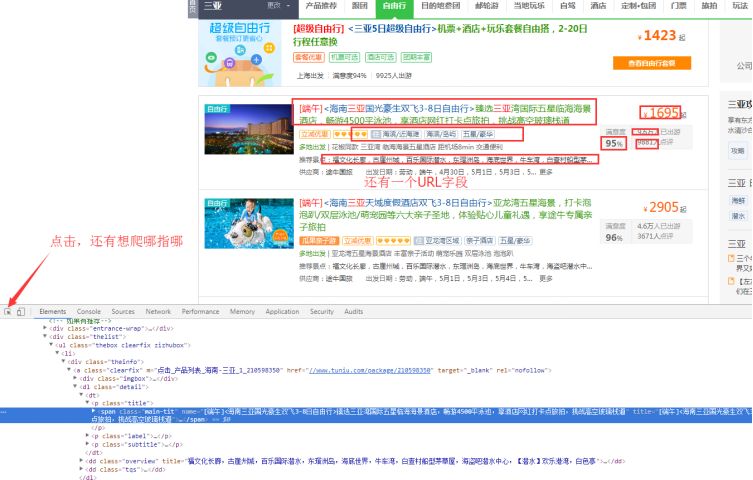Expand the p class="subtitle" node

pyautogui.click(x=87, y=444)
